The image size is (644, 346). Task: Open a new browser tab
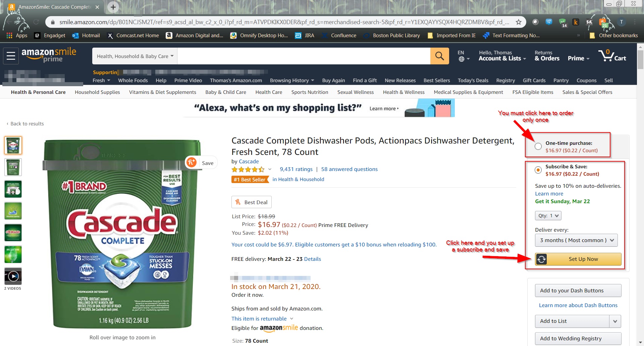point(113,7)
